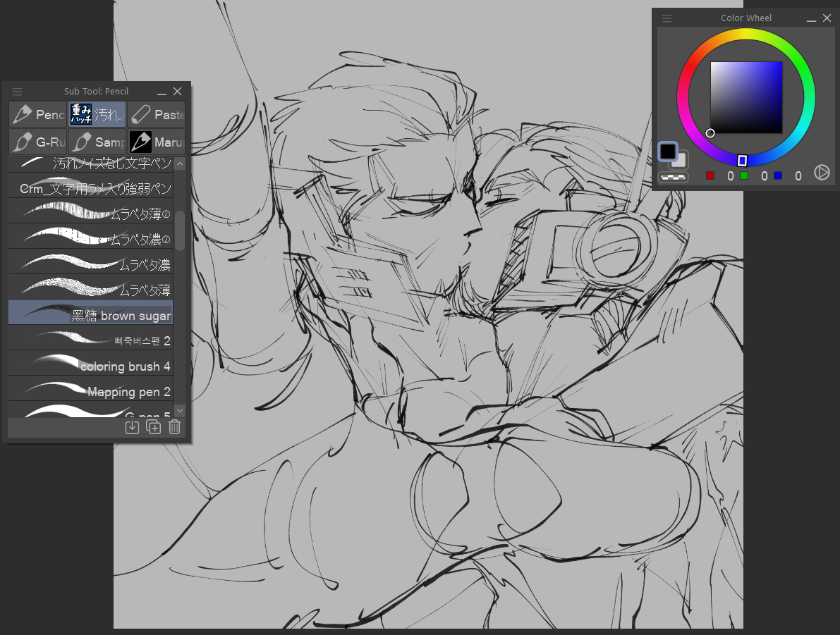Select the Mapping pen 2 brush
The image size is (840, 635).
pyautogui.click(x=90, y=391)
